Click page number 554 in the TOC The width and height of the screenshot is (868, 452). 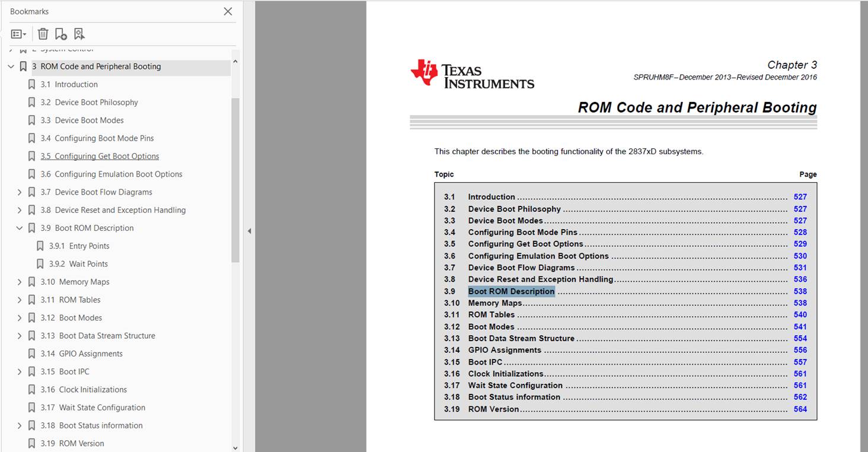[800, 338]
